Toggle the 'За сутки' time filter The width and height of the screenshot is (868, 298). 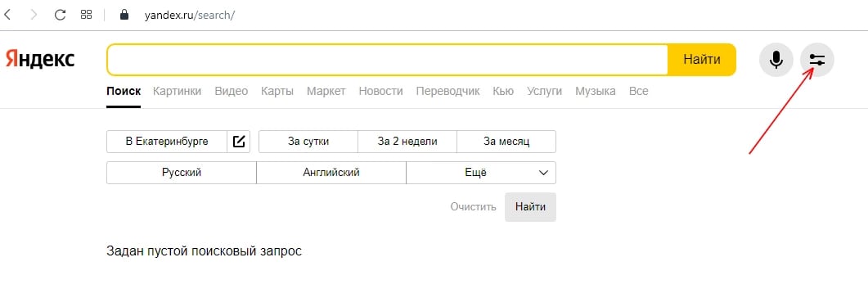pos(308,142)
